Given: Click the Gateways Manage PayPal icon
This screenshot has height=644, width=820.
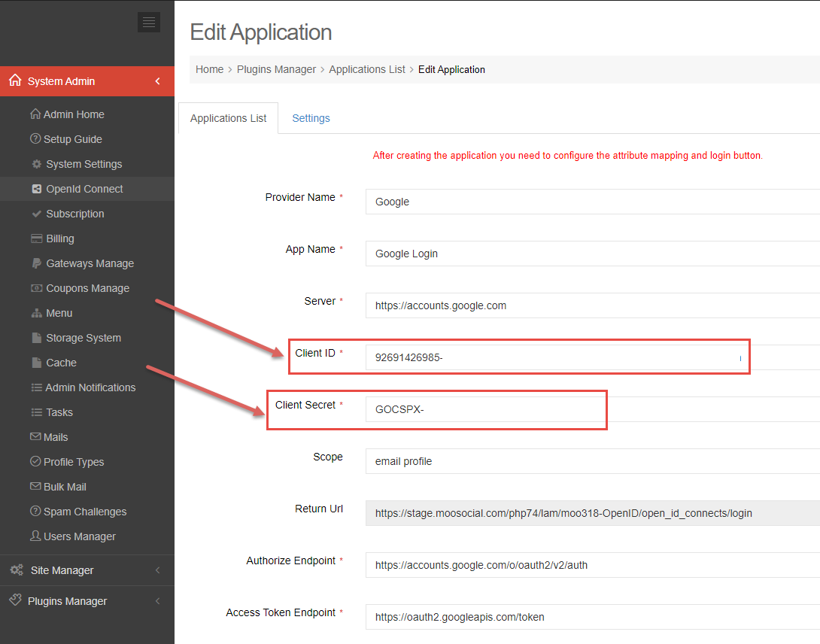Looking at the screenshot, I should [x=37, y=263].
